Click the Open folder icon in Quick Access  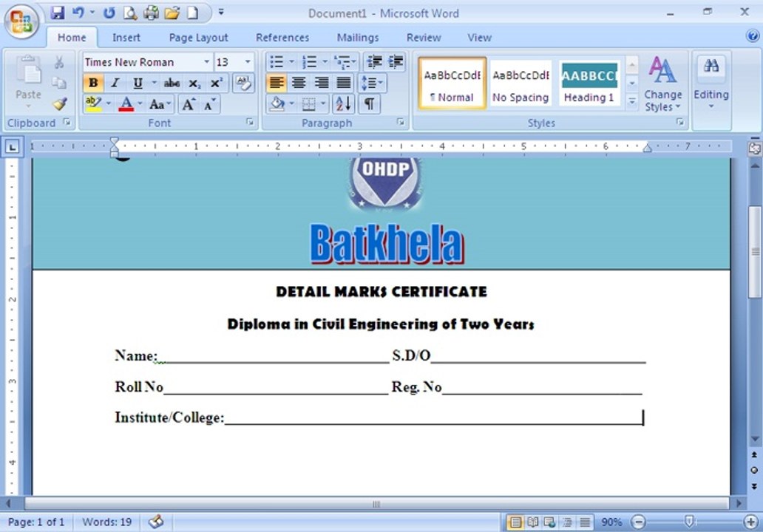click(x=172, y=13)
